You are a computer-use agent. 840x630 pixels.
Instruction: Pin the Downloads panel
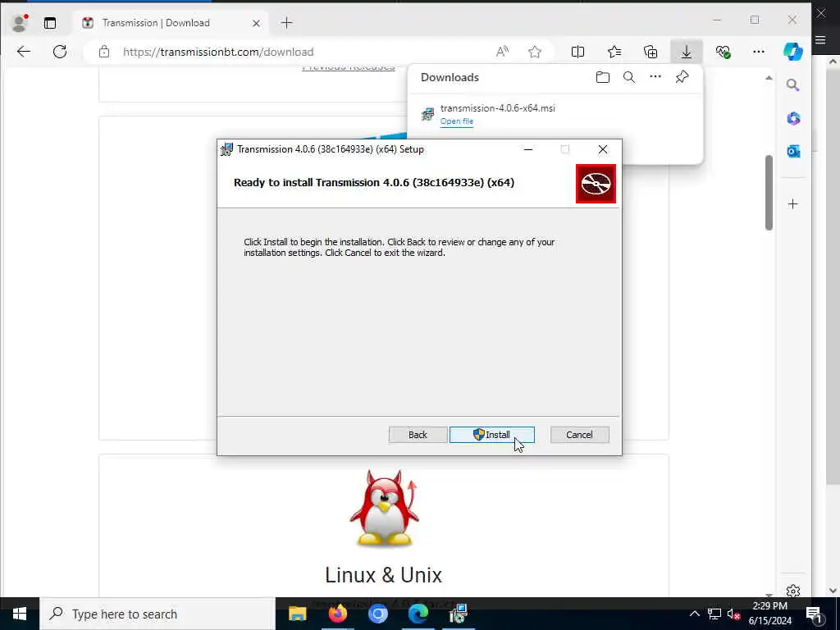682,76
